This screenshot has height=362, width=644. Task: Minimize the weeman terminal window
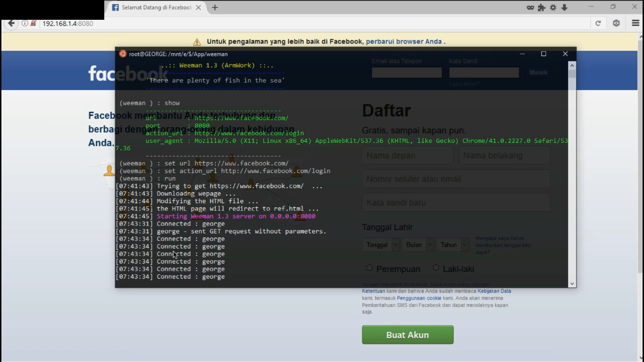pos(522,54)
